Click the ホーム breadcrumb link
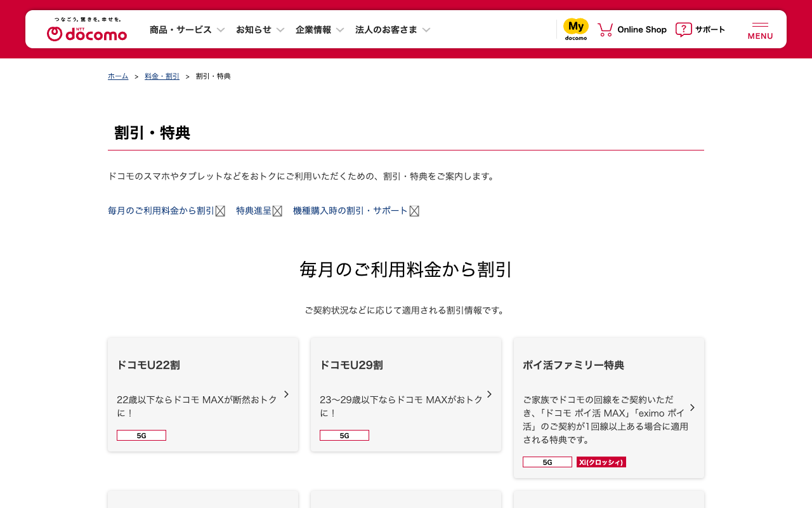Viewport: 812px width, 508px height. point(118,76)
